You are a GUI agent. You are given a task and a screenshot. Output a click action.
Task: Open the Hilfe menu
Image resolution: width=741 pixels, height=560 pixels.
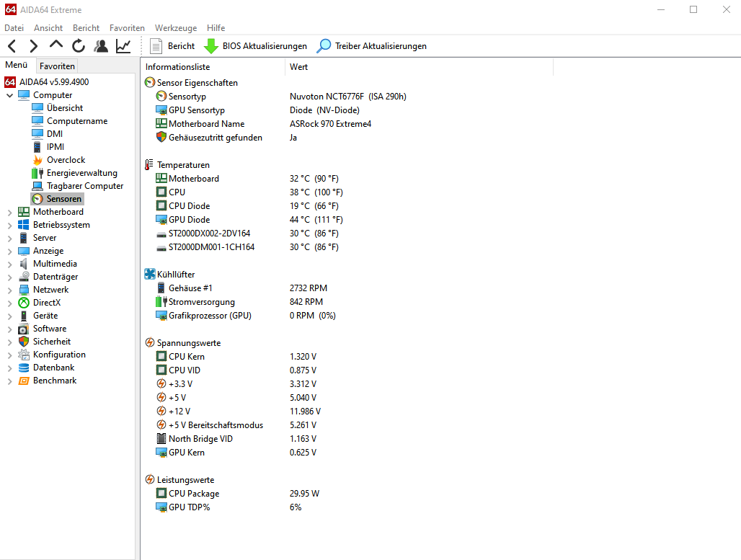click(216, 28)
